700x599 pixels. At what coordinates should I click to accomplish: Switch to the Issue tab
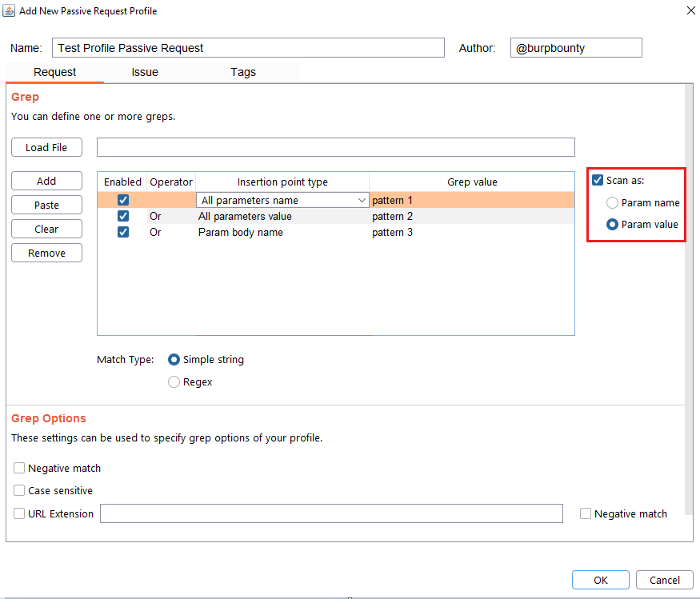(x=145, y=72)
